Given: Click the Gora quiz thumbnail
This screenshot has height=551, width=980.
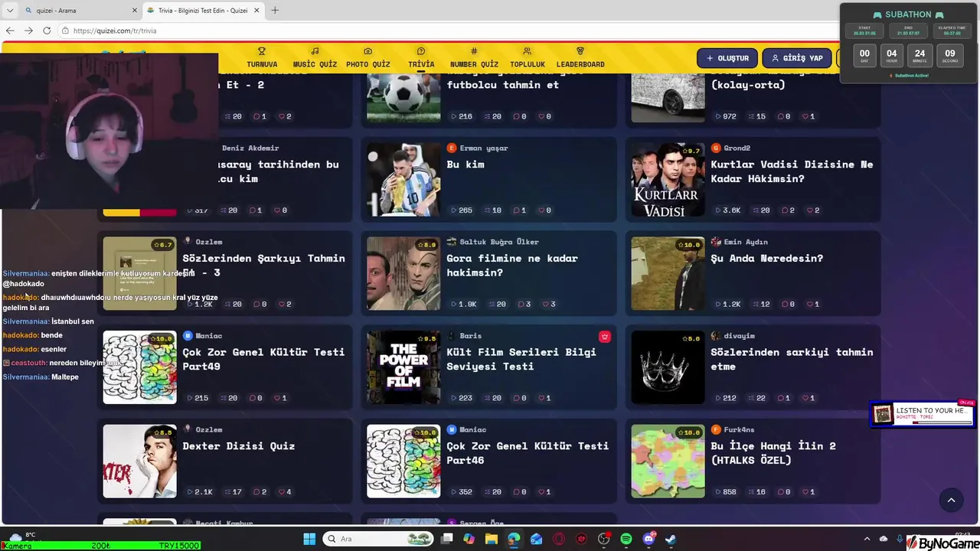Looking at the screenshot, I should (403, 273).
